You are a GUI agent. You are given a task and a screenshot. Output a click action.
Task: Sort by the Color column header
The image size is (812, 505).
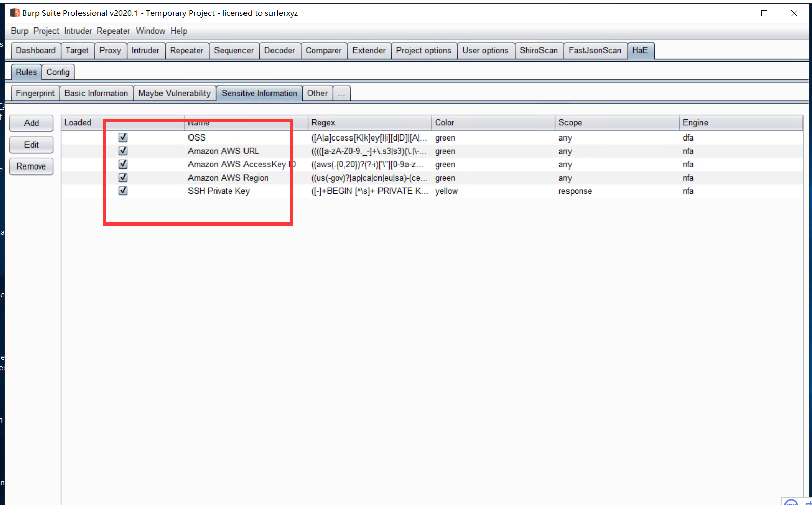493,123
